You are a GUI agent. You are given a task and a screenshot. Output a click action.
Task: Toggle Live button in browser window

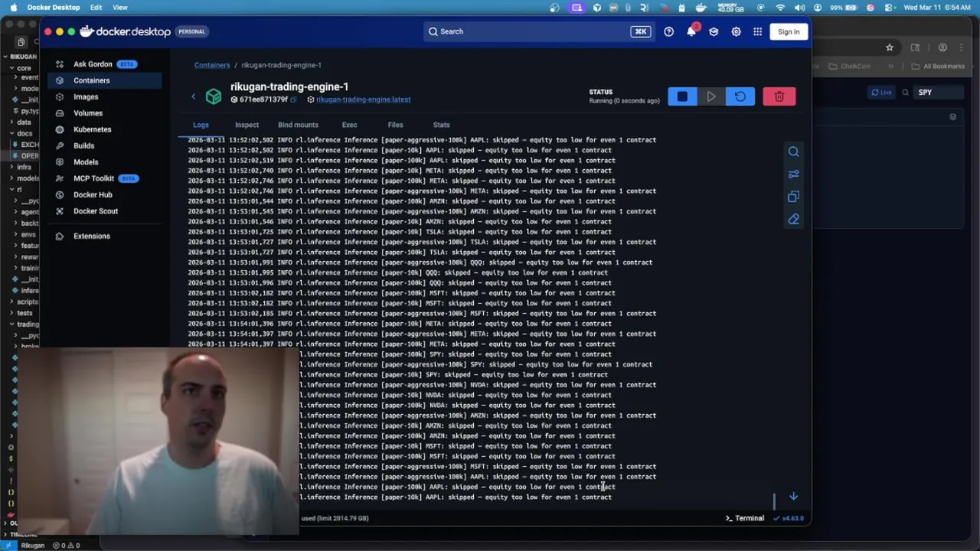(881, 93)
